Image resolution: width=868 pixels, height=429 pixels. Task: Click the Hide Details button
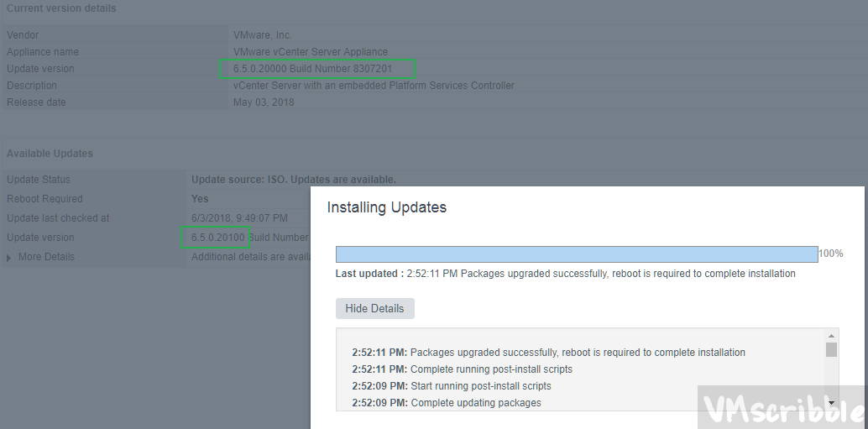pyautogui.click(x=374, y=308)
